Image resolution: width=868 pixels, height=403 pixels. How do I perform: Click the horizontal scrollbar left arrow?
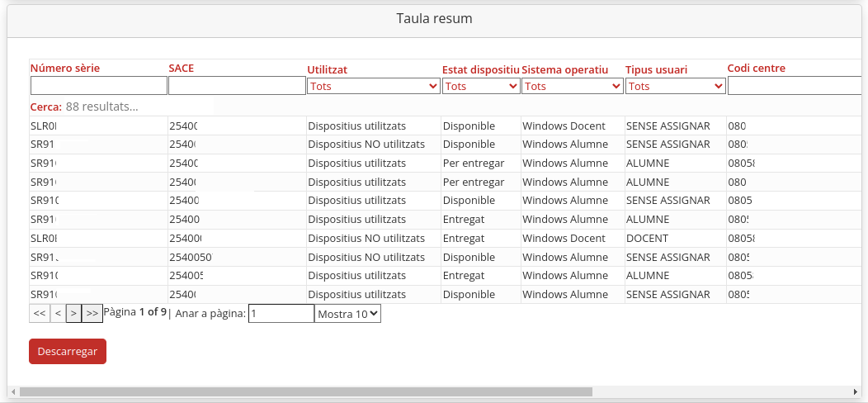coord(12,391)
